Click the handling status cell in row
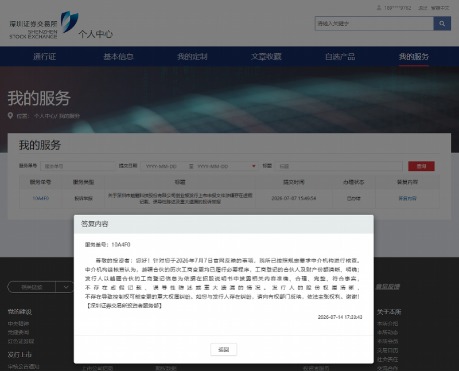The height and width of the screenshot is (371, 459). point(354,198)
